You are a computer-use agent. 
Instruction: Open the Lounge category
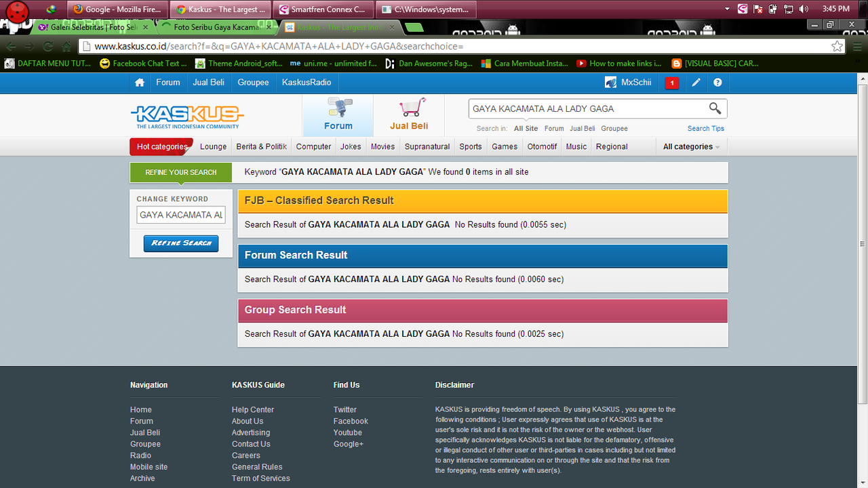pos(214,146)
